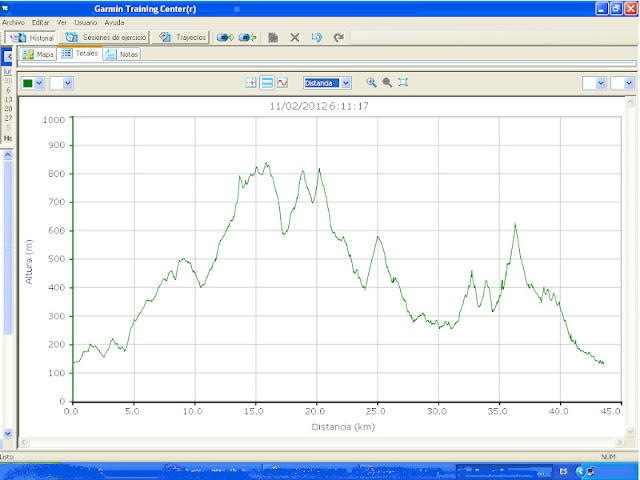Click the horizontal scrollbar left arrow
The width and height of the screenshot is (640, 480).
point(24,442)
